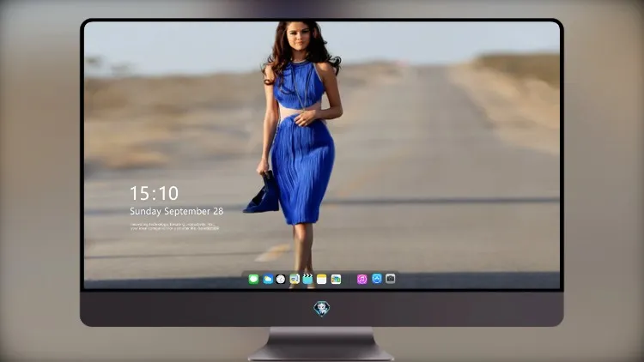644x362 pixels.
Task: Open the Weather app in the dock
Action: click(x=268, y=280)
